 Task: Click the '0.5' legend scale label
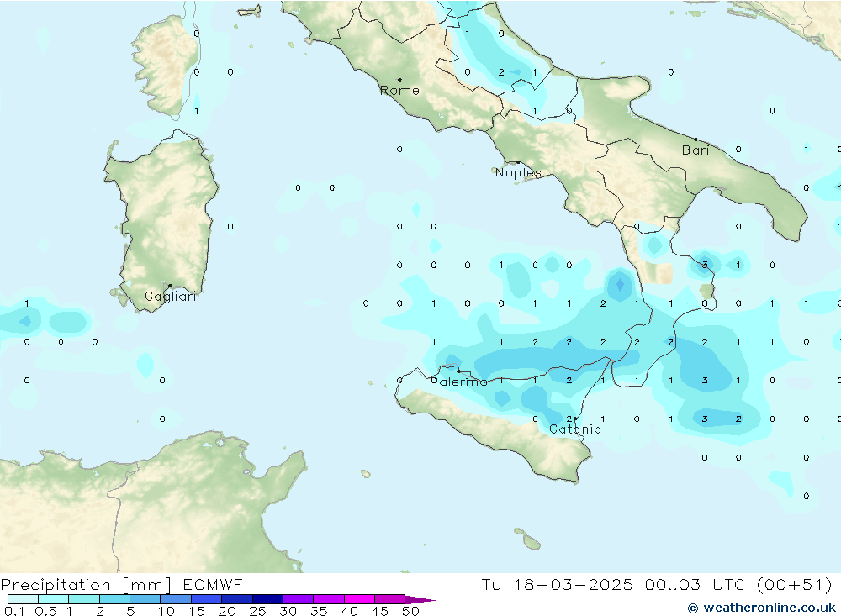coord(45,611)
